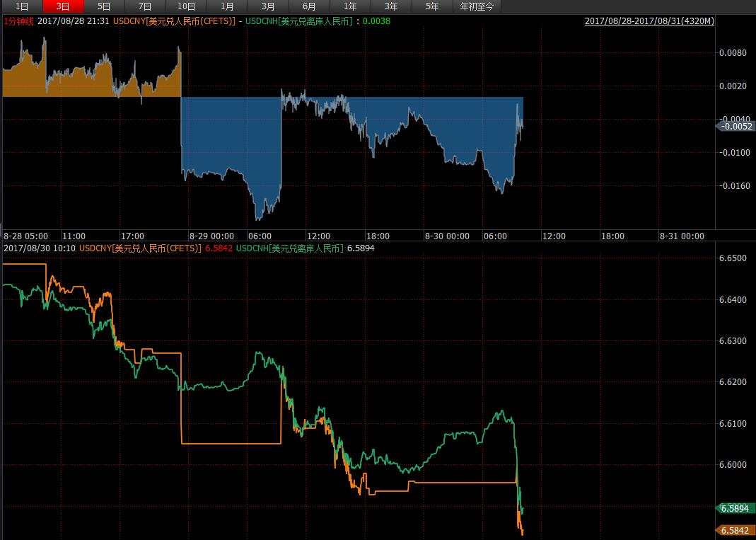Click the 8-28 05:00 time axis label
756x540 pixels.
coord(26,236)
